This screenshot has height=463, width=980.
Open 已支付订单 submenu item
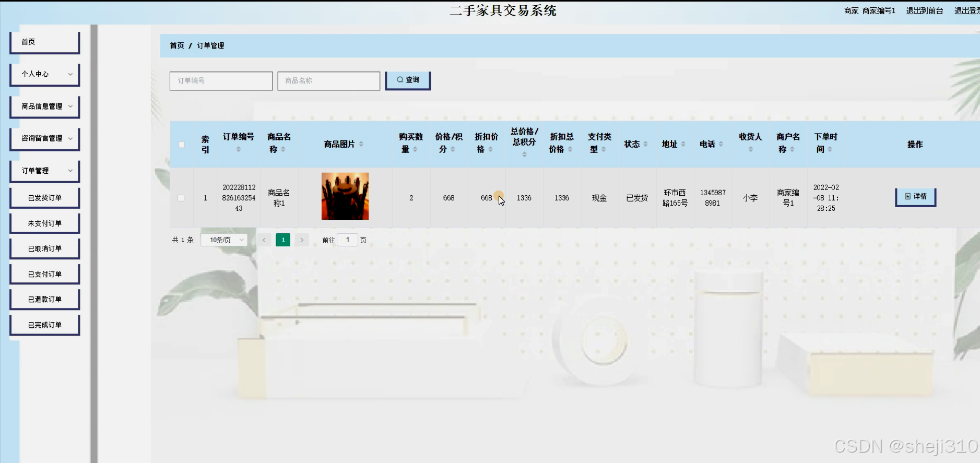click(45, 274)
